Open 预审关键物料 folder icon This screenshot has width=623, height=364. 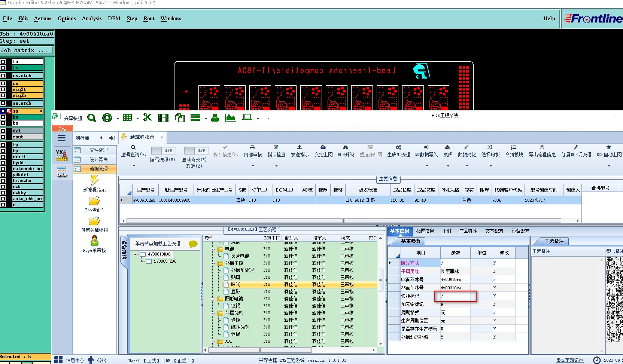point(94,221)
